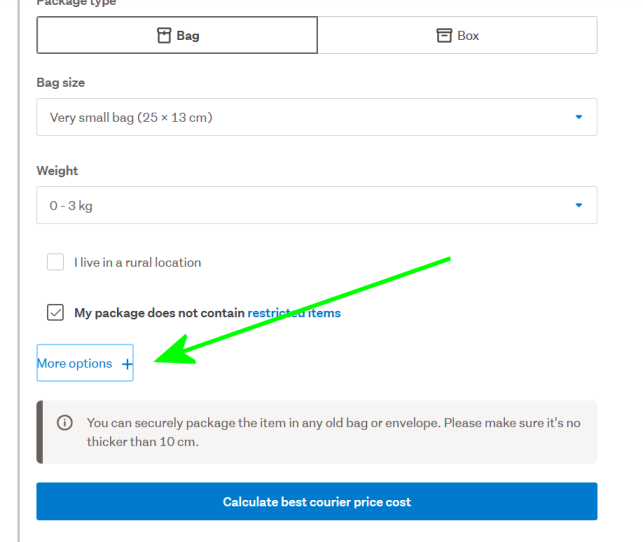The width and height of the screenshot is (643, 542).
Task: Select the Box package type
Action: (457, 35)
